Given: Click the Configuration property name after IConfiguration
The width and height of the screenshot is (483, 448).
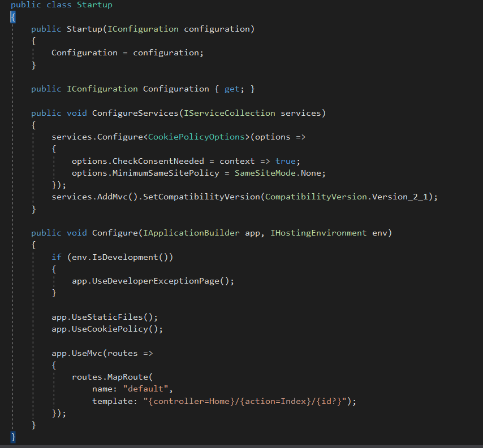Looking at the screenshot, I should tap(176, 89).
